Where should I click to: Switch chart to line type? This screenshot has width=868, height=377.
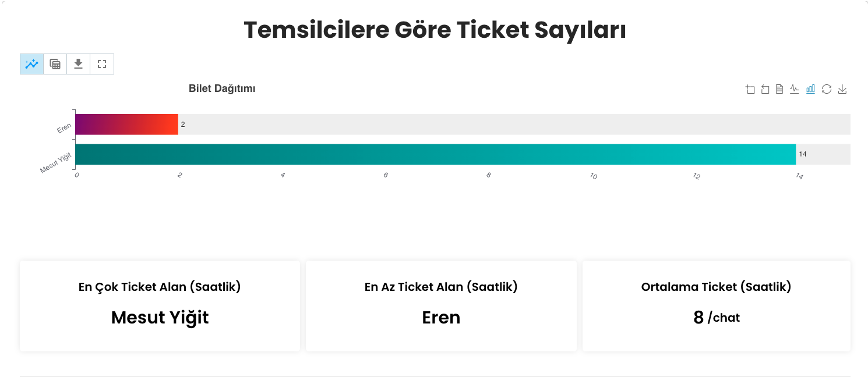click(x=795, y=89)
